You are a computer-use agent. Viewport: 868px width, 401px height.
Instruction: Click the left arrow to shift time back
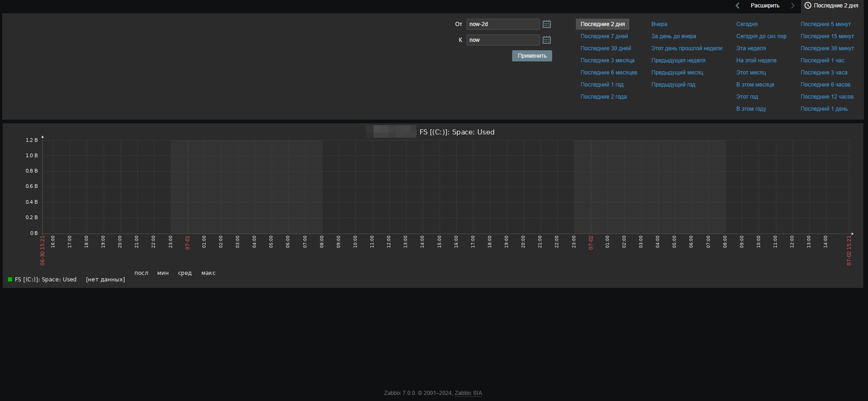click(x=737, y=6)
